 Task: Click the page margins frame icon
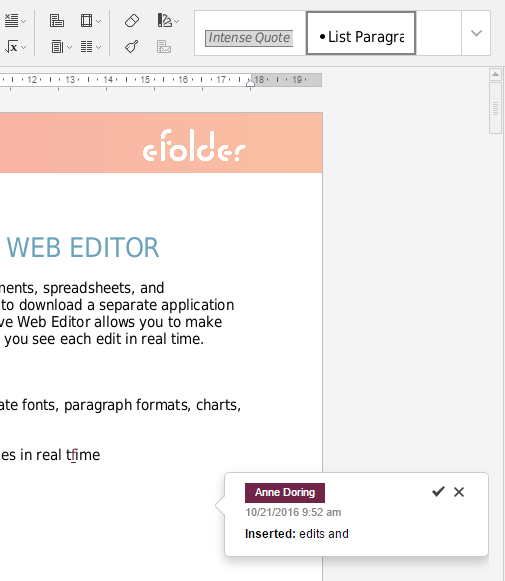tap(86, 21)
